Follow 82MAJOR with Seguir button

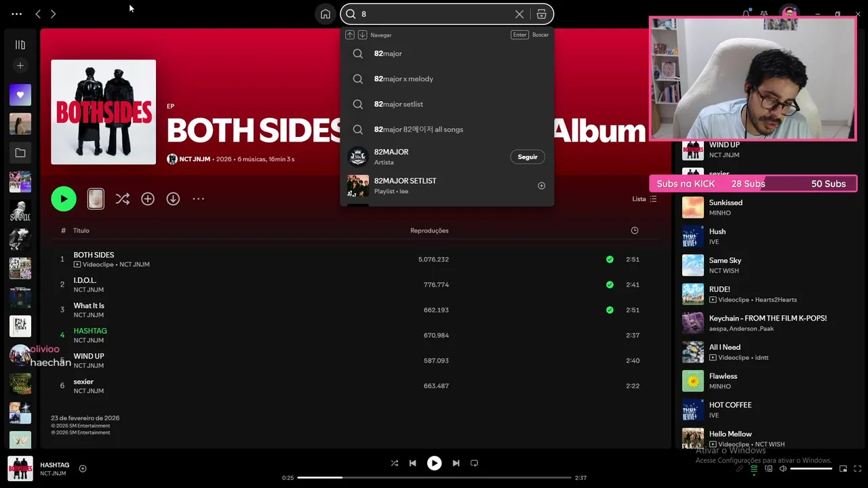coord(528,157)
